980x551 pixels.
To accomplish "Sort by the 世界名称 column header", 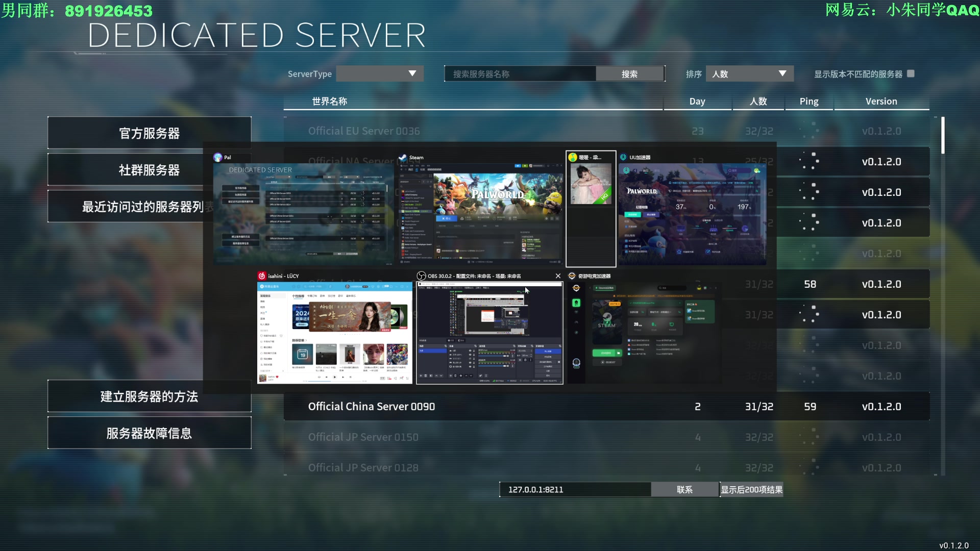I will click(330, 101).
